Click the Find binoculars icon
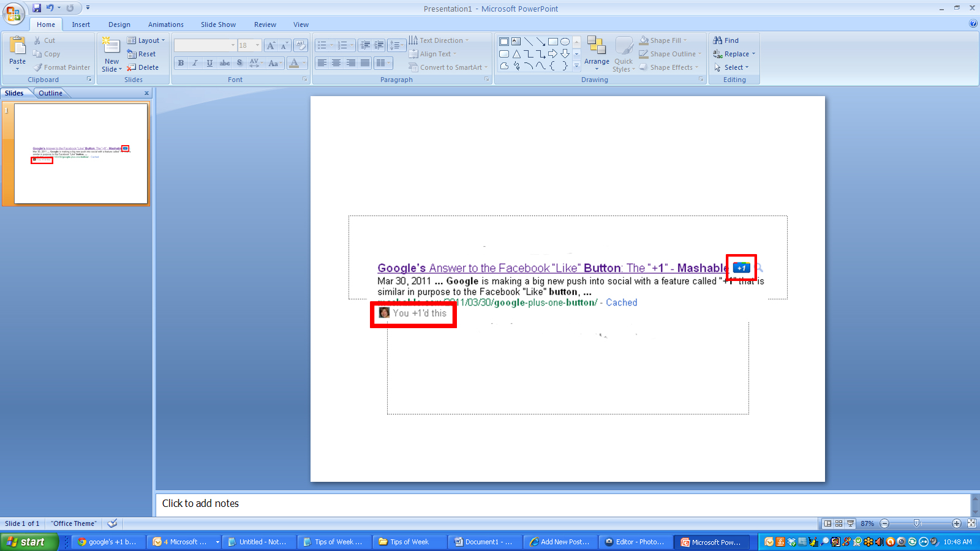The image size is (980, 551). [x=718, y=40]
